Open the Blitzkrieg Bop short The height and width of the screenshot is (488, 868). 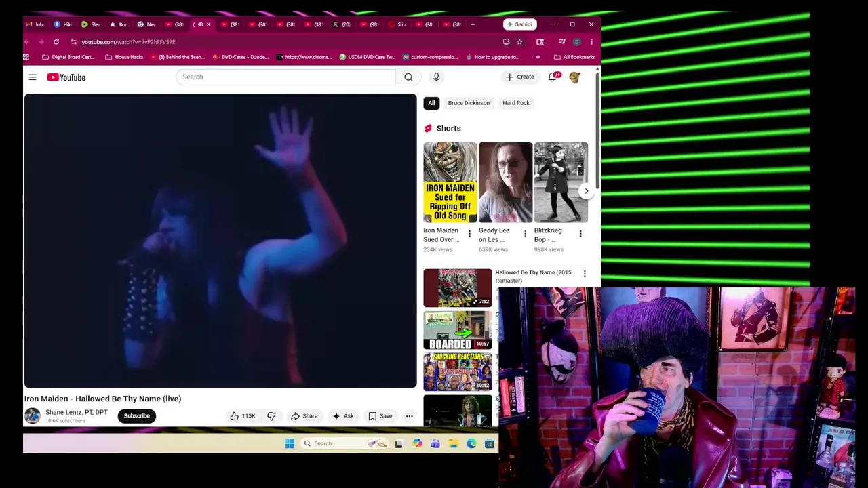[x=561, y=182]
